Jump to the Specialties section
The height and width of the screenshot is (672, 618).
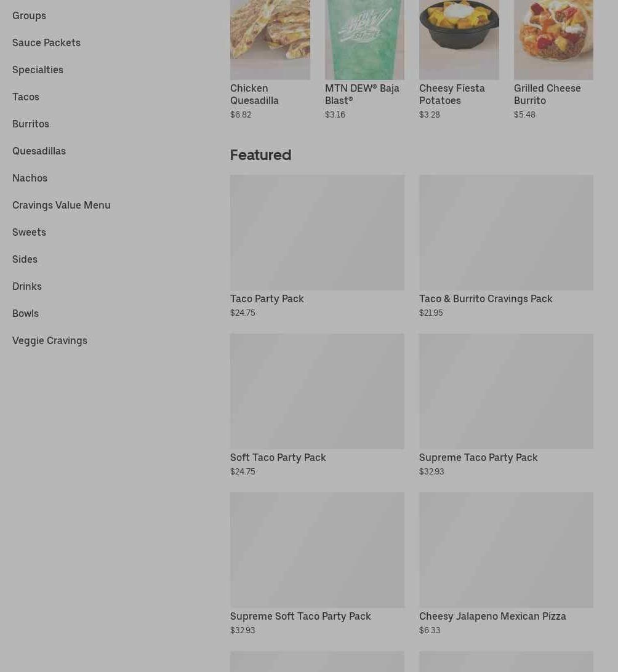38,70
